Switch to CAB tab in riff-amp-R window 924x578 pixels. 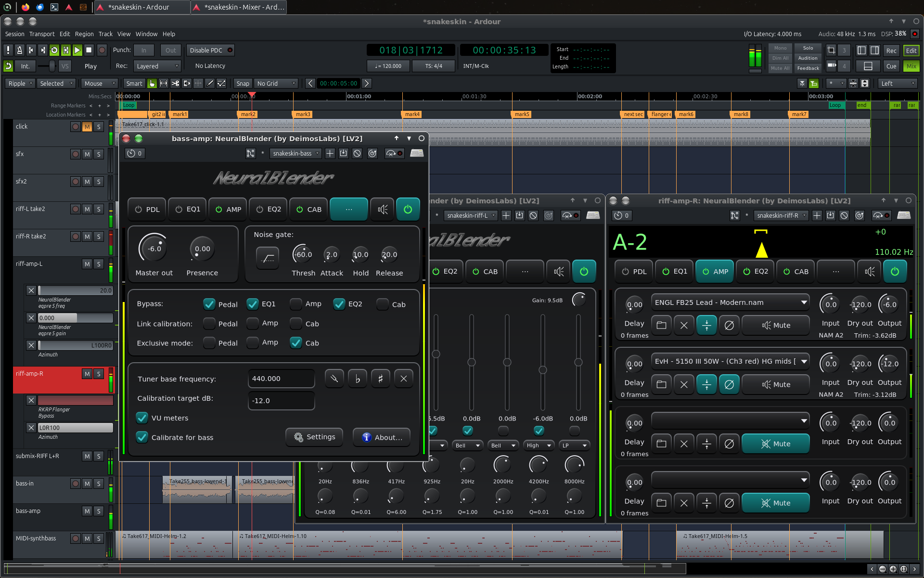tap(795, 271)
